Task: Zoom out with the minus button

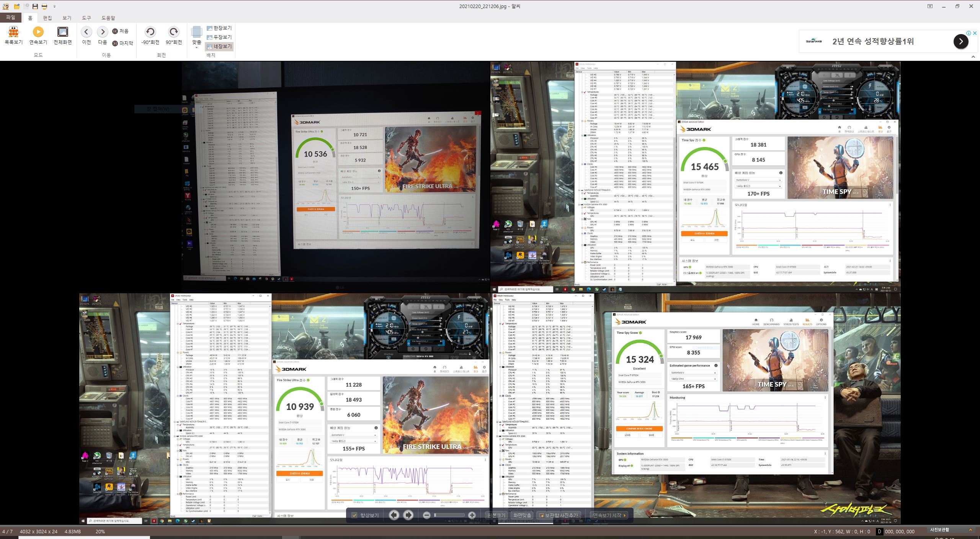Action: pos(427,515)
